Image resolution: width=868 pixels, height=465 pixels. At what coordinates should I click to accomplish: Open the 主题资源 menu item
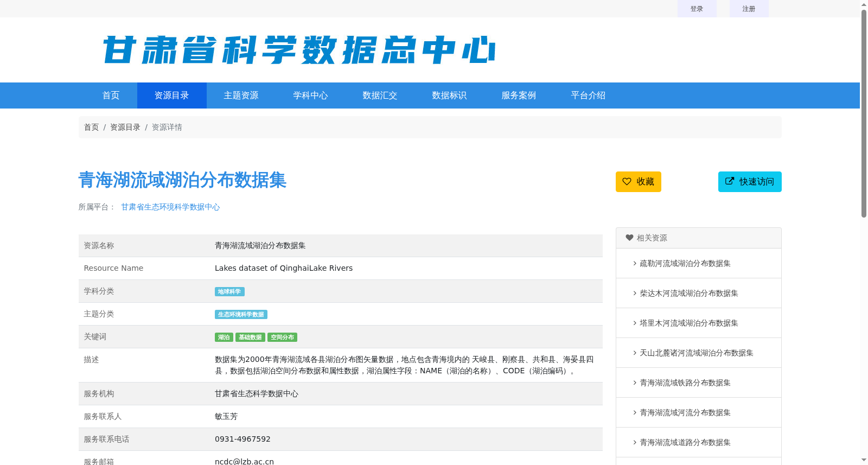(241, 95)
